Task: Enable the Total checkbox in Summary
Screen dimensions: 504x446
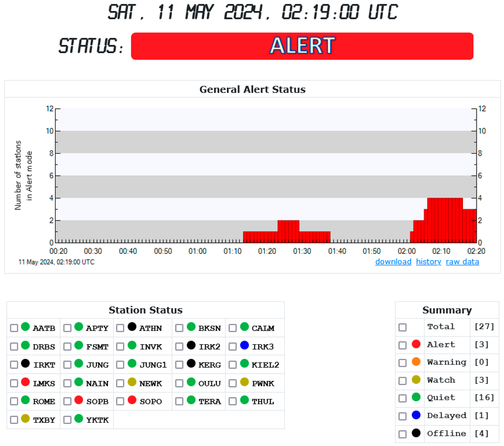Action: [x=402, y=327]
